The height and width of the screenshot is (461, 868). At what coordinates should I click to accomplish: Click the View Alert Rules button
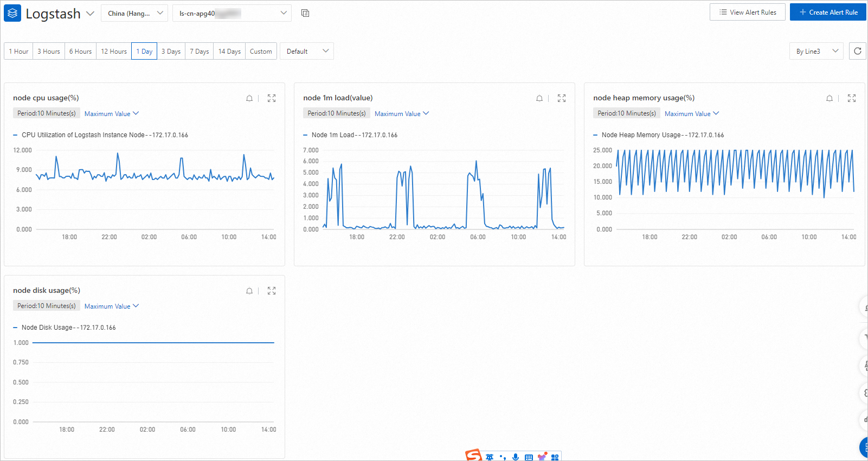748,12
